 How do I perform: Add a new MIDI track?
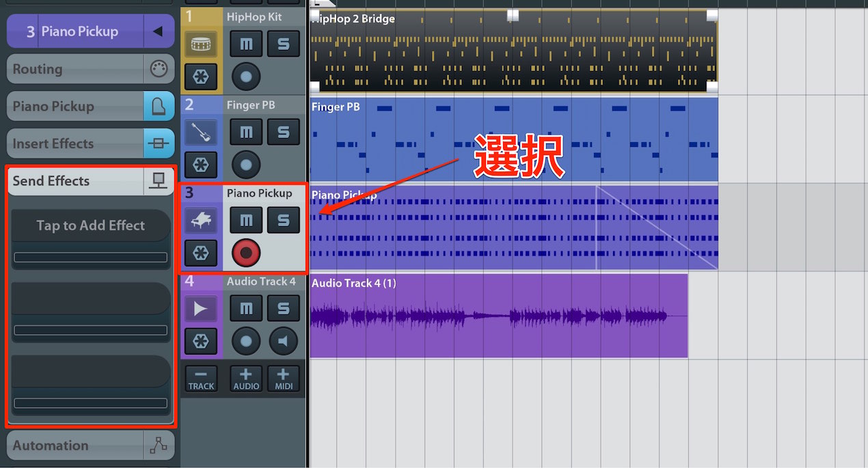click(283, 378)
